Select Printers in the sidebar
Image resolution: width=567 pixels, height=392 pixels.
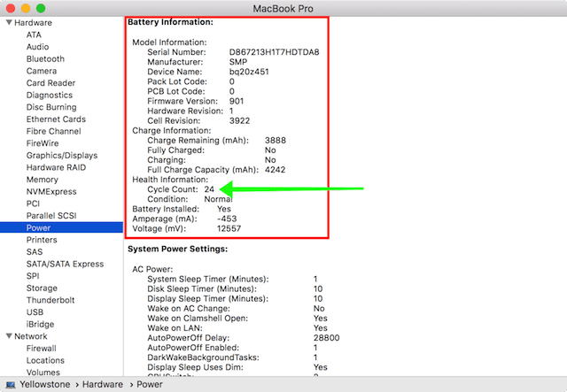42,240
